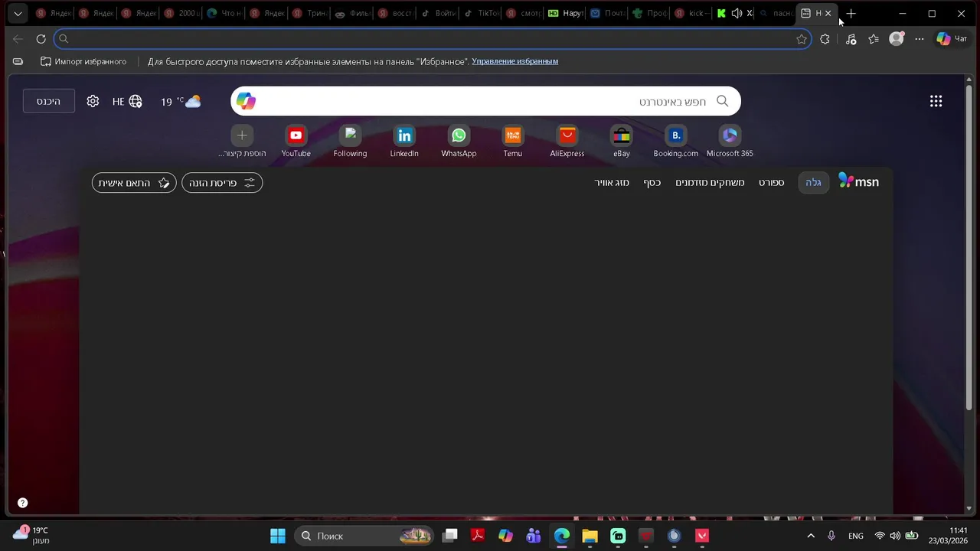The image size is (980, 551).
Task: Open the eBay shortcut tile
Action: [x=622, y=142]
